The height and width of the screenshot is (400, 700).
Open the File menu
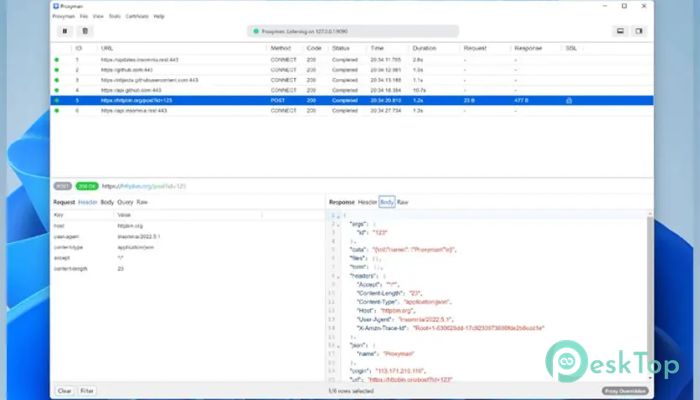pyautogui.click(x=84, y=17)
